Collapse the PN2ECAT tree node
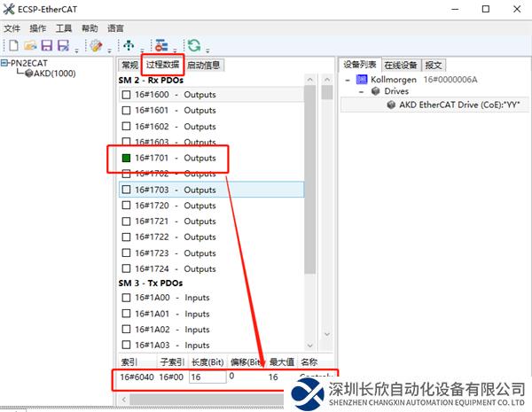Image resolution: width=532 pixels, height=412 pixels. (5, 64)
